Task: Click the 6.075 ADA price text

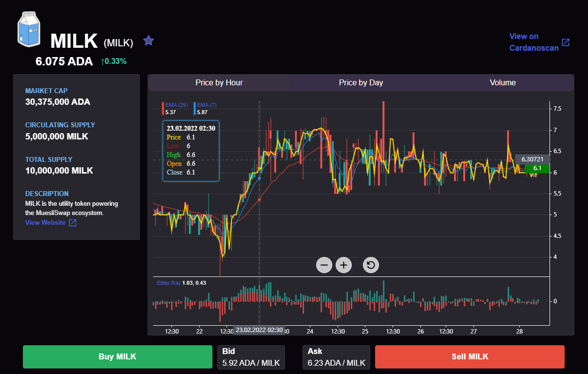Action: tap(64, 61)
